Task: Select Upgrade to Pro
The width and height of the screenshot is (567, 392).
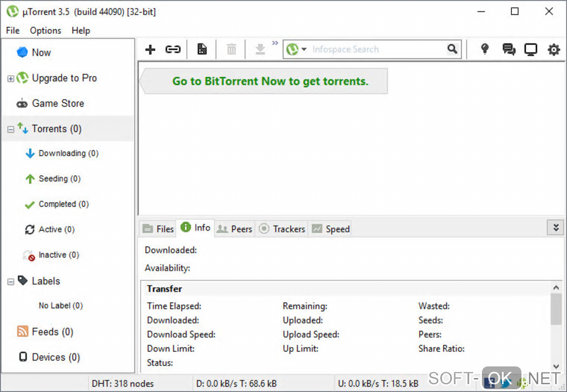Action: click(64, 78)
